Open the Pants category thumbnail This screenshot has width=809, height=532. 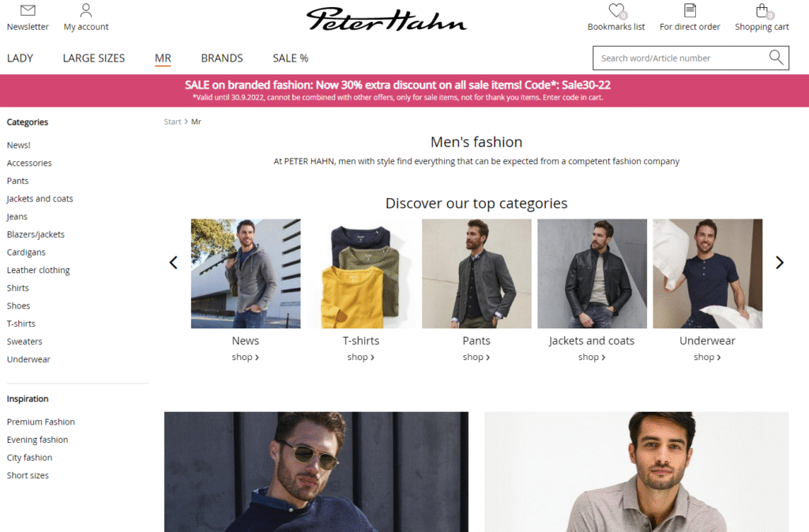point(476,274)
